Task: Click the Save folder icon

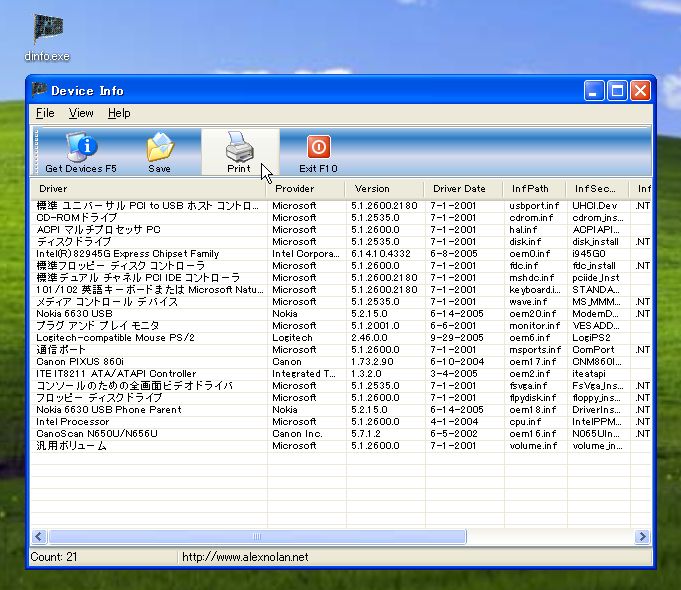Action: point(160,147)
